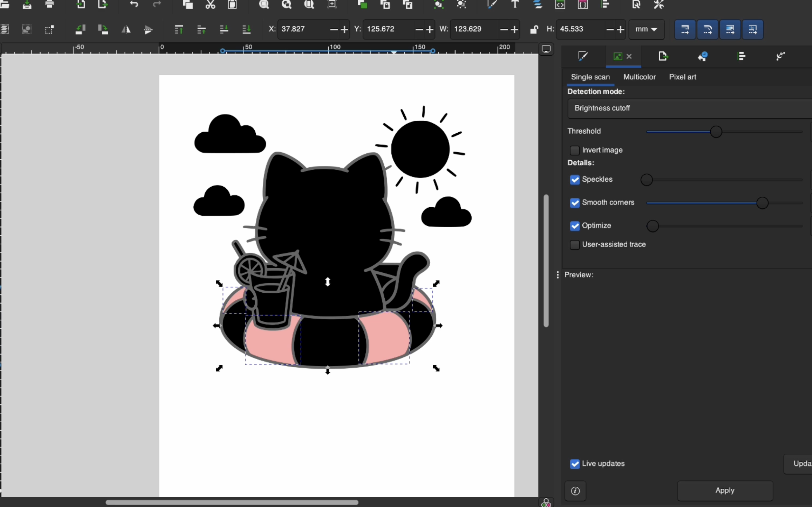Click the preview panel three-dot handle
The height and width of the screenshot is (507, 812).
tap(557, 275)
